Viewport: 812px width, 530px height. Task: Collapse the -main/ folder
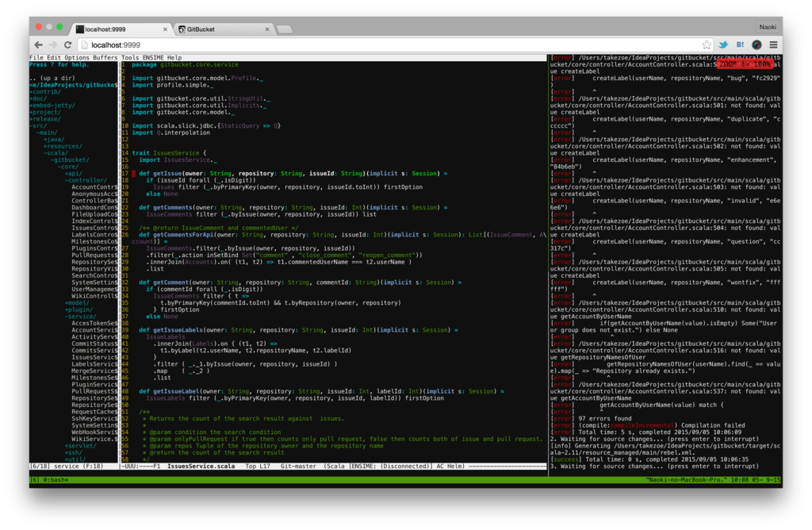click(47, 132)
